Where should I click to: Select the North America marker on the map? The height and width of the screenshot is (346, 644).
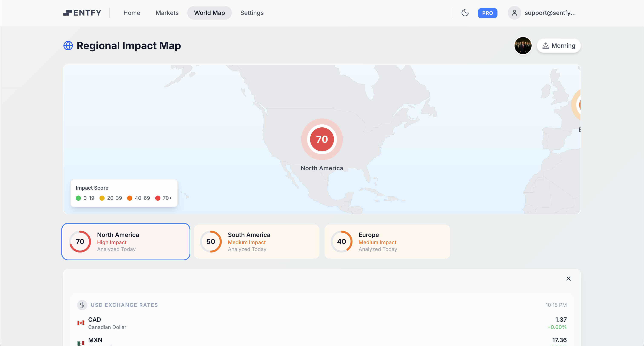(322, 139)
